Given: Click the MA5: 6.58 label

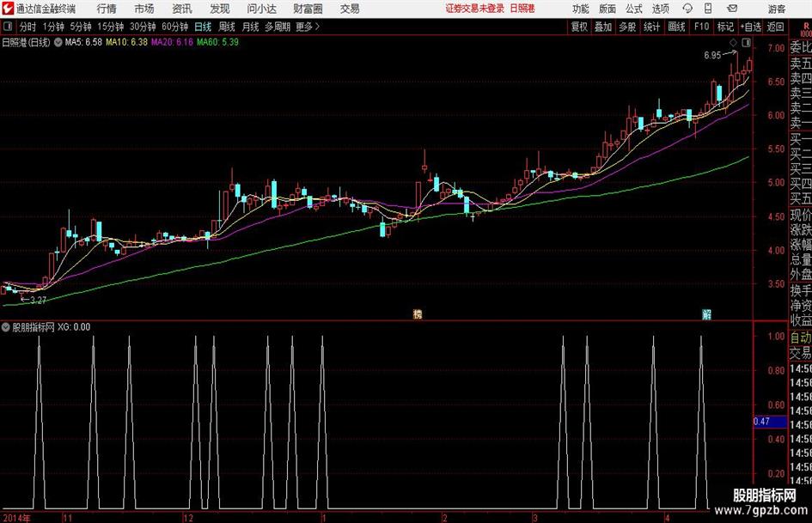Looking at the screenshot, I should click(x=83, y=42).
